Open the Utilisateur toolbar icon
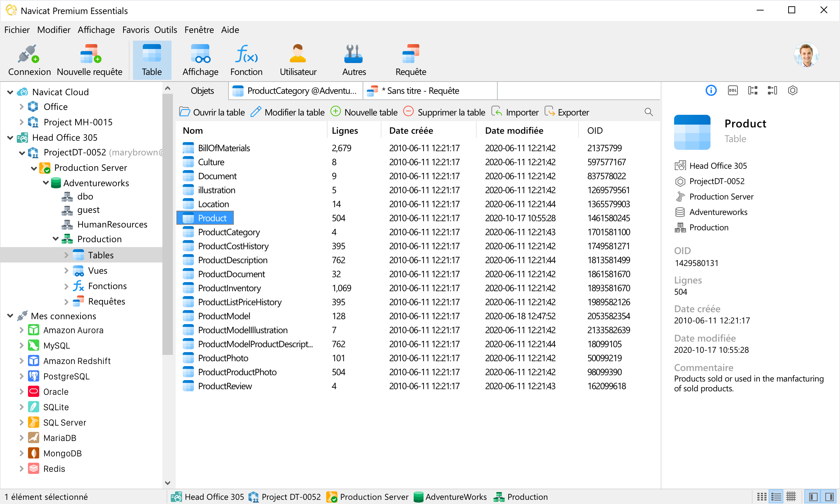The image size is (840, 504). tap(298, 60)
